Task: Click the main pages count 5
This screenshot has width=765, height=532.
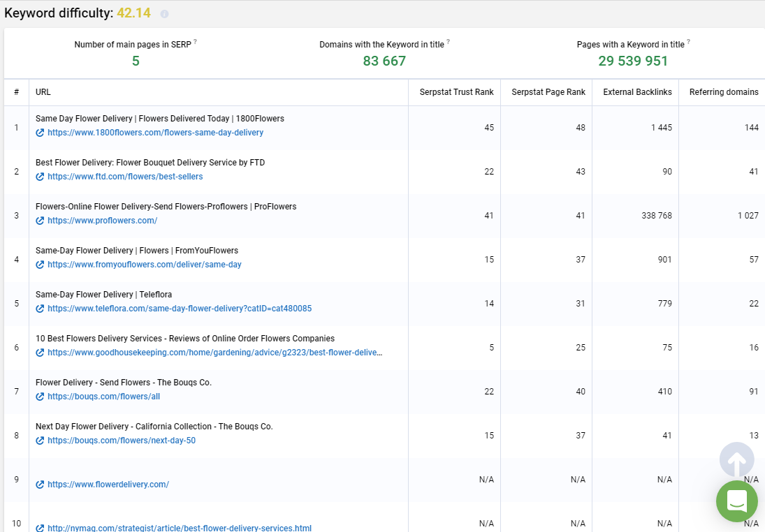Action: tap(136, 61)
